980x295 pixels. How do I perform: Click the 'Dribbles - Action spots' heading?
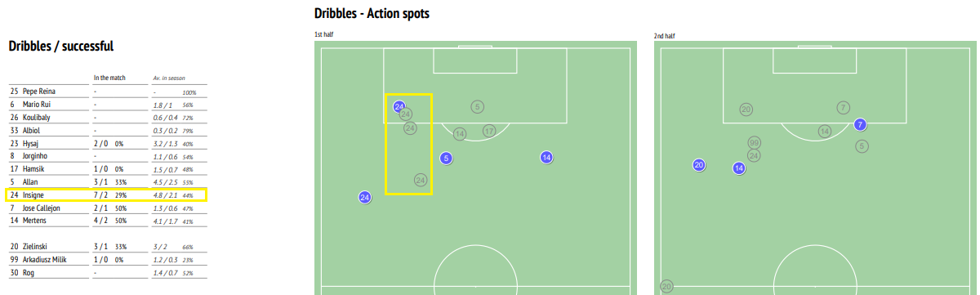(x=372, y=13)
